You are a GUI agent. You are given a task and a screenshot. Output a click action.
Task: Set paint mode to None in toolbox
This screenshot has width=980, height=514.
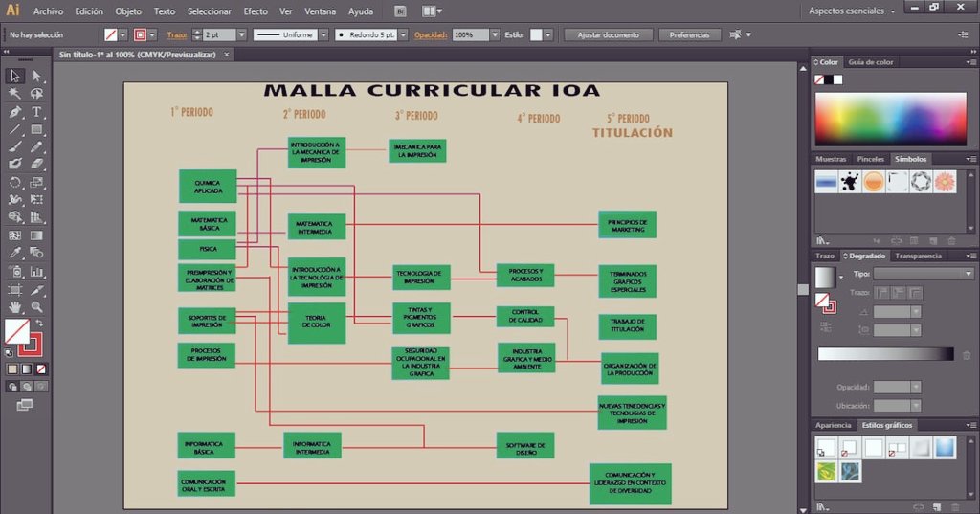41,369
